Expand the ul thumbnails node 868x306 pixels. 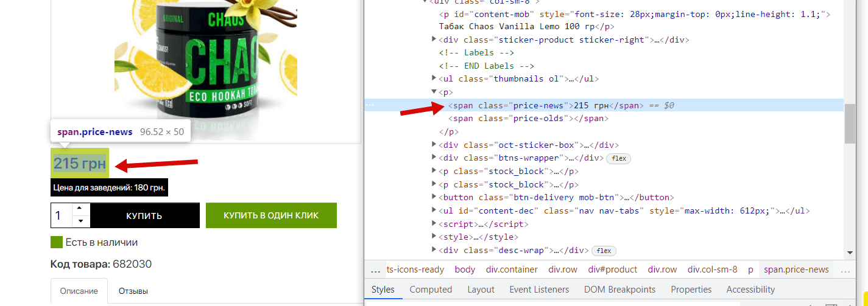[x=434, y=79]
